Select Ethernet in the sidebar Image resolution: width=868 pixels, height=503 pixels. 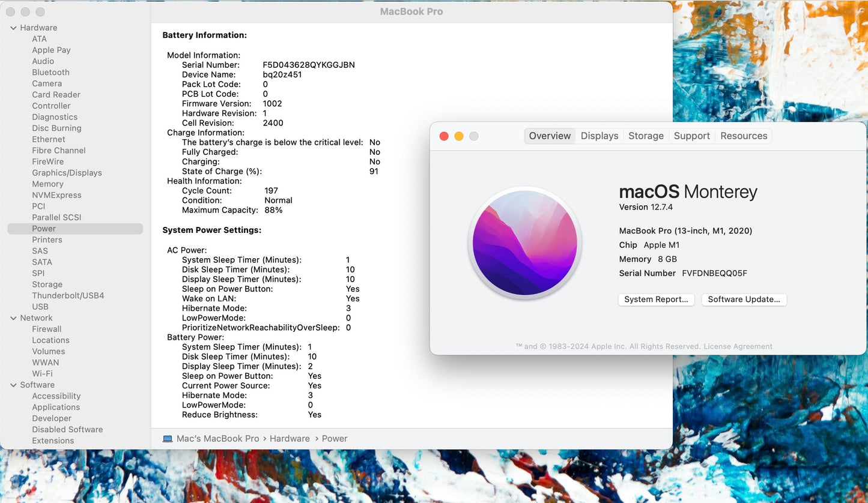tap(49, 139)
